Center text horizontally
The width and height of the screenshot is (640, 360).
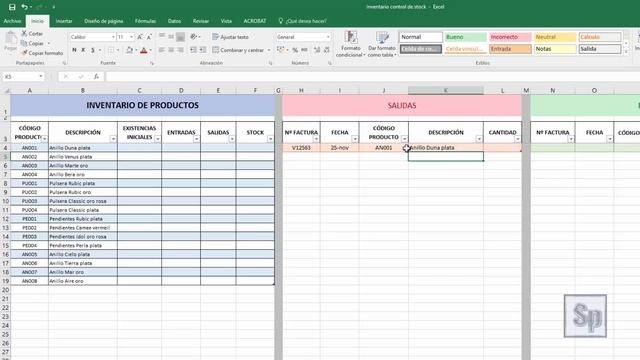click(x=171, y=50)
